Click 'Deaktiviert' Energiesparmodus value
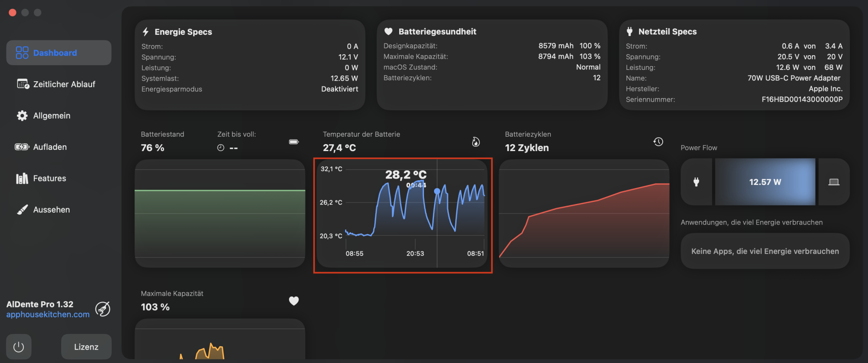 (x=340, y=89)
